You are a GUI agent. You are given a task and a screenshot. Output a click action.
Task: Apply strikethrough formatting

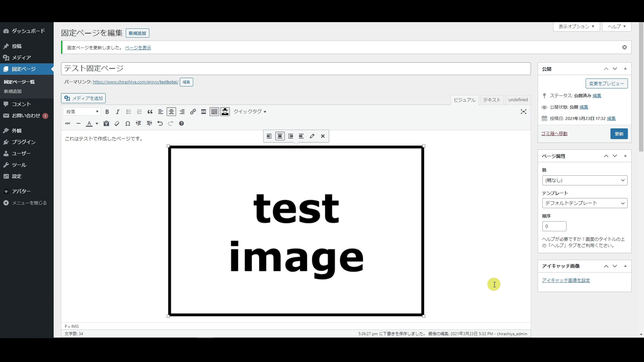(68, 123)
